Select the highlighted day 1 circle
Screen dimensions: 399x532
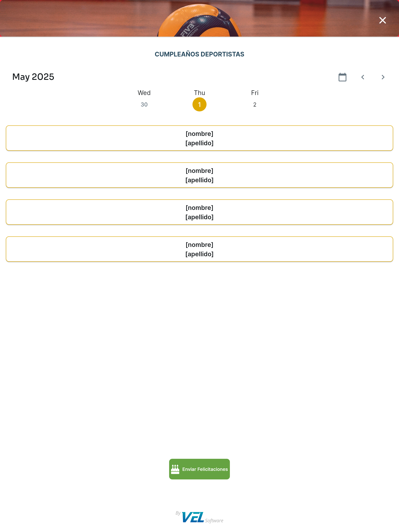click(x=199, y=105)
